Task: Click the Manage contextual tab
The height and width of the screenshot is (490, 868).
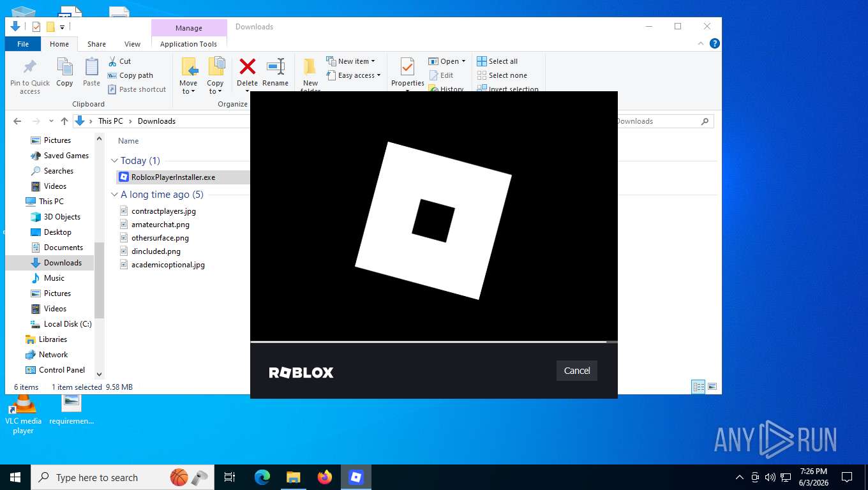Action: click(189, 28)
